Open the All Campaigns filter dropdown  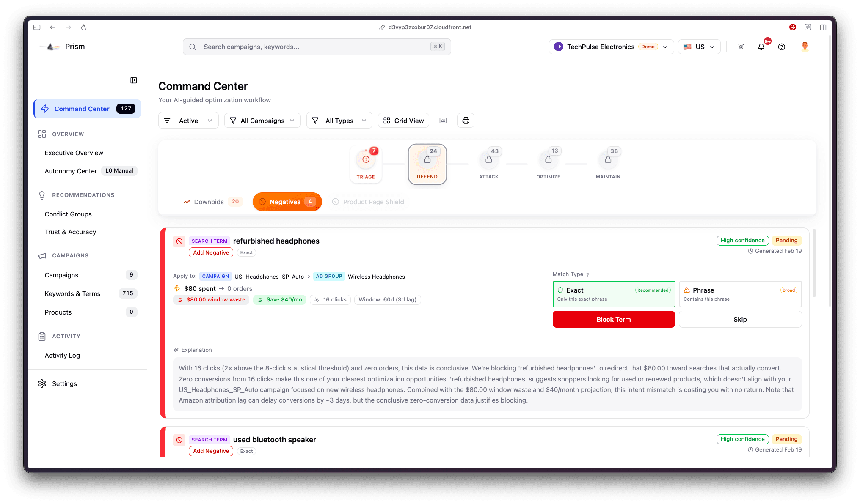262,121
